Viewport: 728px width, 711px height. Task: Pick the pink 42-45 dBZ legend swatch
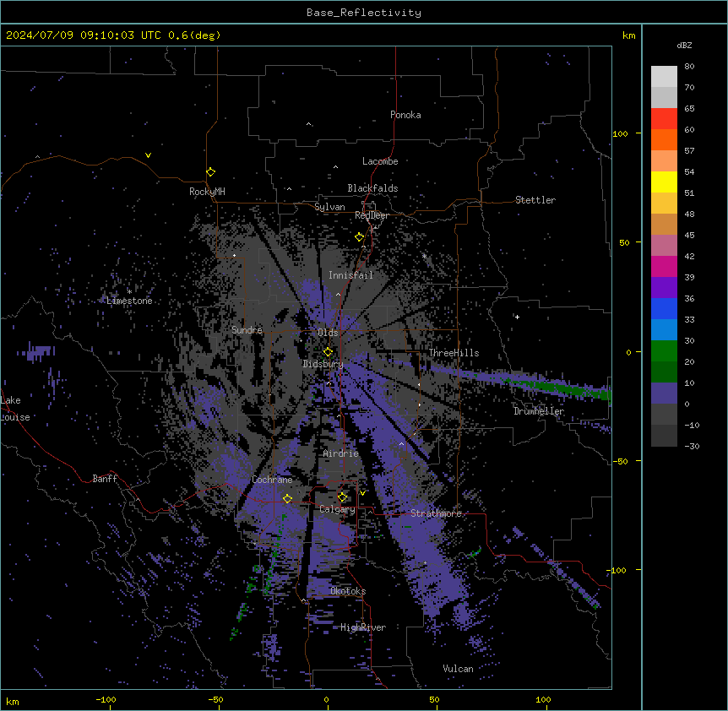[664, 246]
